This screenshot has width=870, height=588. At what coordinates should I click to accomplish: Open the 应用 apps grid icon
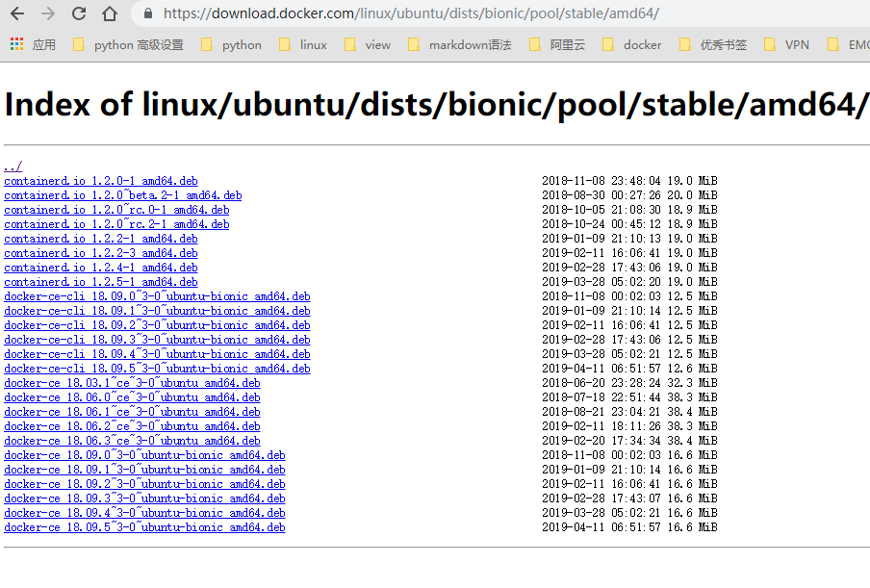[15, 44]
